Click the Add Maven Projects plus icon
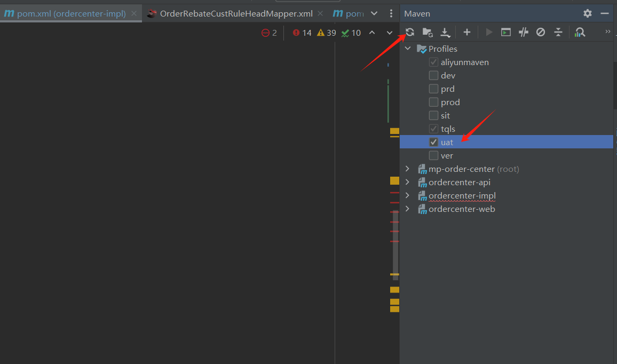 point(466,32)
